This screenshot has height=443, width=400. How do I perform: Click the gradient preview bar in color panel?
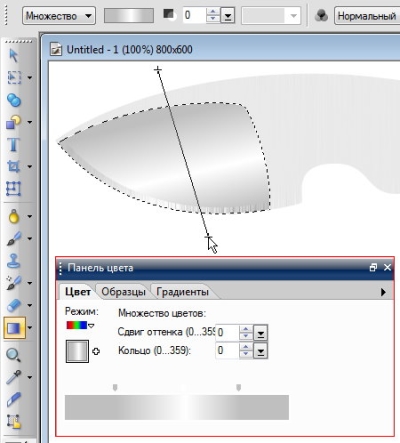(x=177, y=407)
